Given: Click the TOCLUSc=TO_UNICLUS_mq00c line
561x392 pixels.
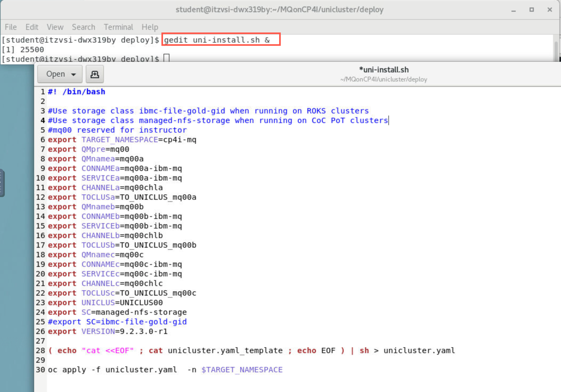Looking at the screenshot, I should pos(122,293).
